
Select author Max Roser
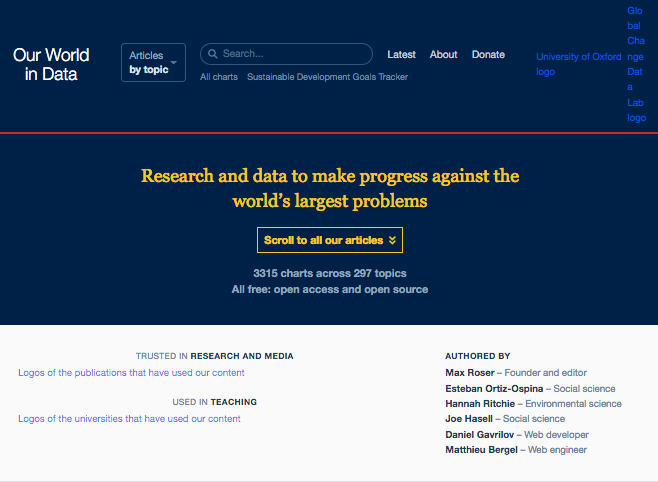(x=470, y=373)
